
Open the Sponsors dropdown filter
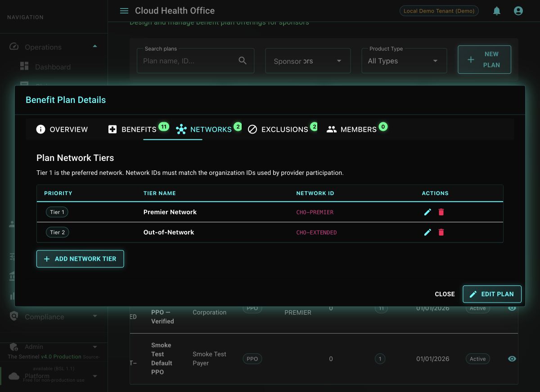[308, 61]
